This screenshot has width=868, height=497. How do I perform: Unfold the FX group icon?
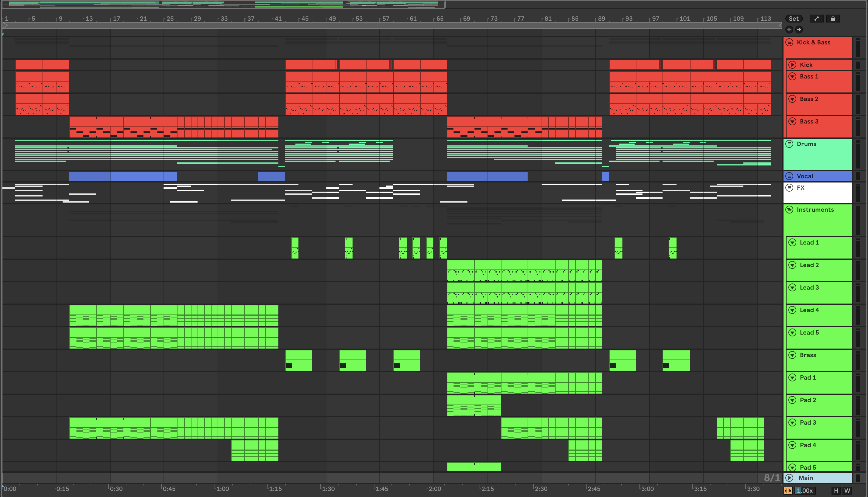click(x=790, y=188)
